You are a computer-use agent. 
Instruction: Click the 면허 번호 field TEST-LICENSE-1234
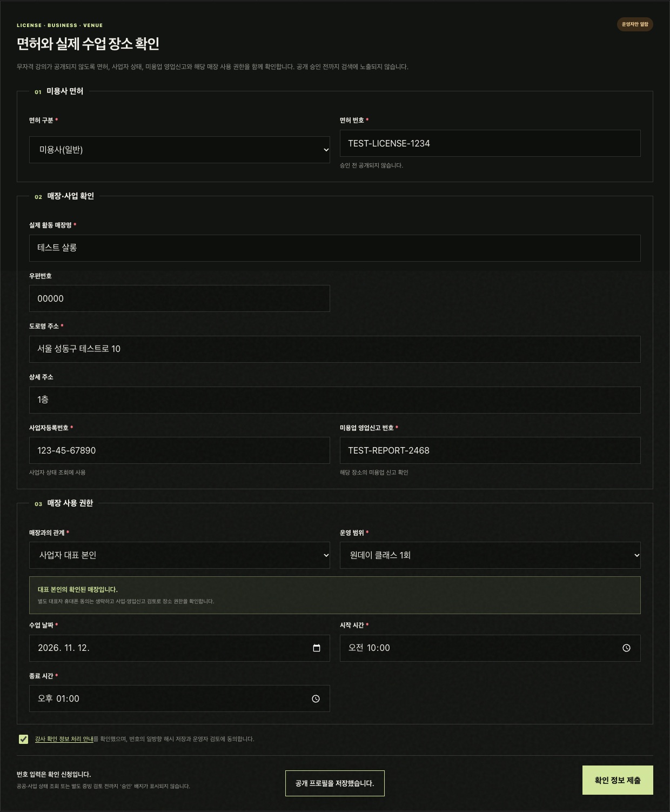[490, 143]
